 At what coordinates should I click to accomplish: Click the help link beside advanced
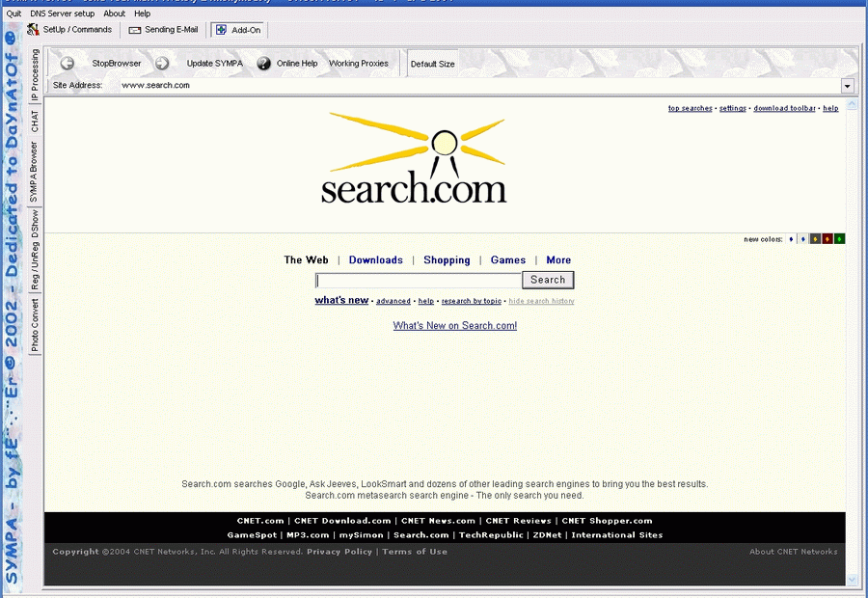pyautogui.click(x=425, y=301)
